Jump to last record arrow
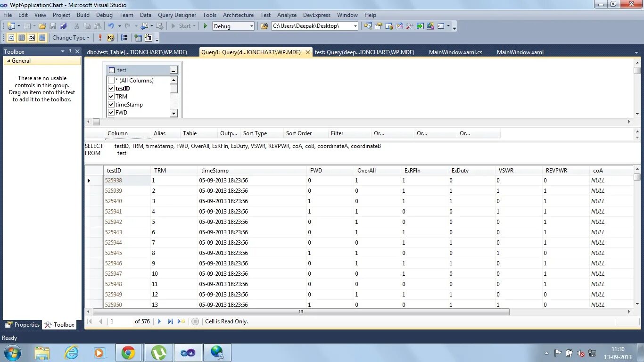The width and height of the screenshot is (644, 362). click(x=171, y=321)
